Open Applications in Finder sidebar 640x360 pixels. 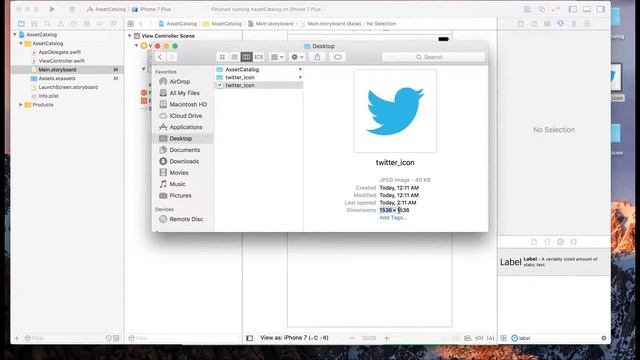click(186, 127)
